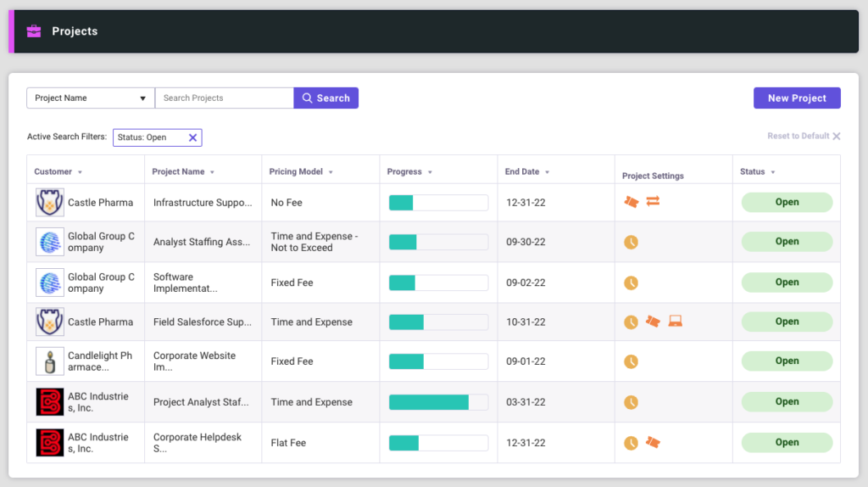Image resolution: width=868 pixels, height=487 pixels.
Task: Click the laptop icon in Field Salesforce row
Action: [675, 322]
